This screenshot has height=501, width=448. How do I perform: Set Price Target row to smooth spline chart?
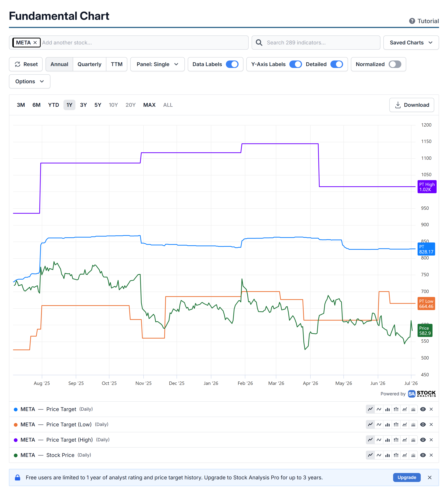click(x=379, y=409)
